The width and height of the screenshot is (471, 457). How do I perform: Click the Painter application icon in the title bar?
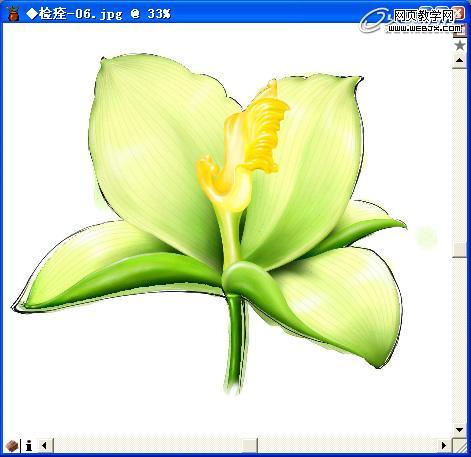(13, 14)
